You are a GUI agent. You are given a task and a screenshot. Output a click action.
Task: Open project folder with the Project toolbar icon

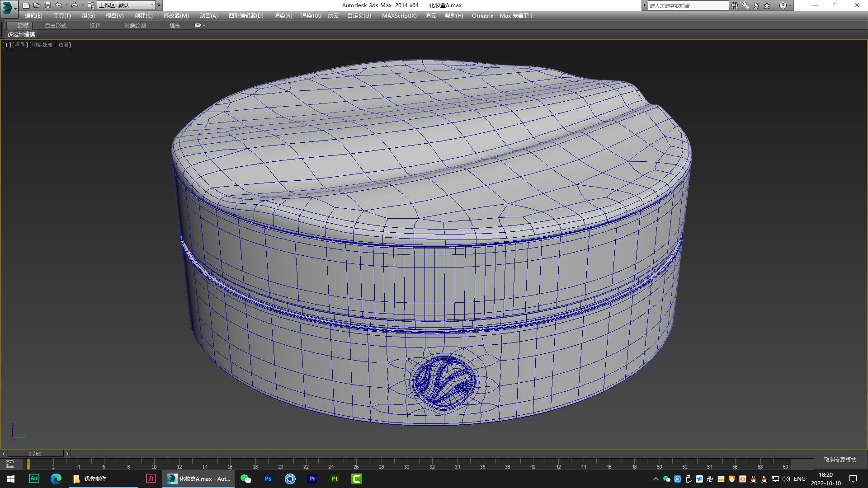tap(90, 5)
